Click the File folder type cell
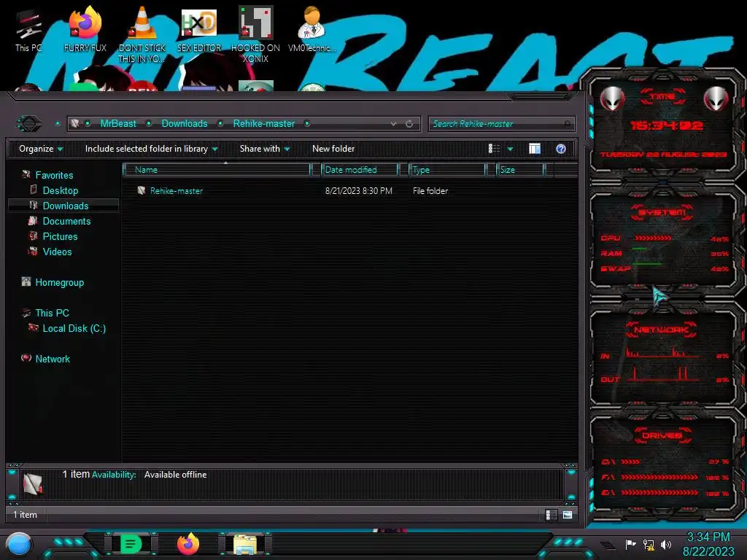This screenshot has height=560, width=747. point(430,191)
